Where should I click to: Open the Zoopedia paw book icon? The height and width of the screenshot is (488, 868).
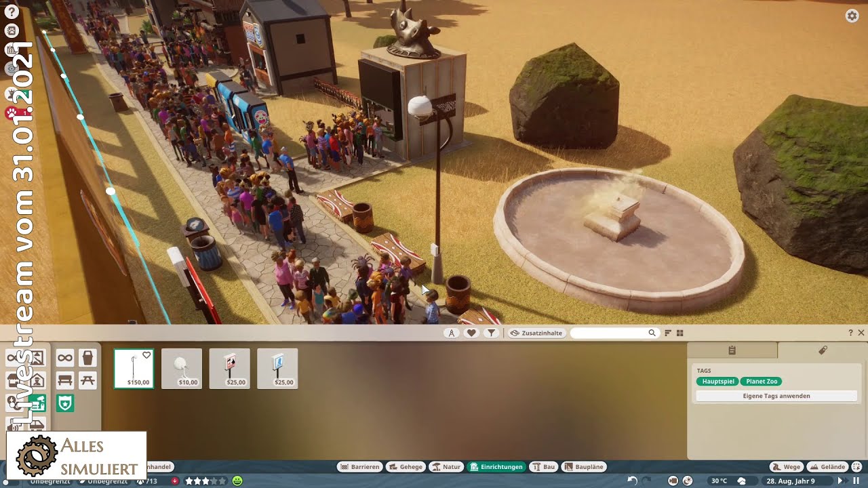point(12,30)
